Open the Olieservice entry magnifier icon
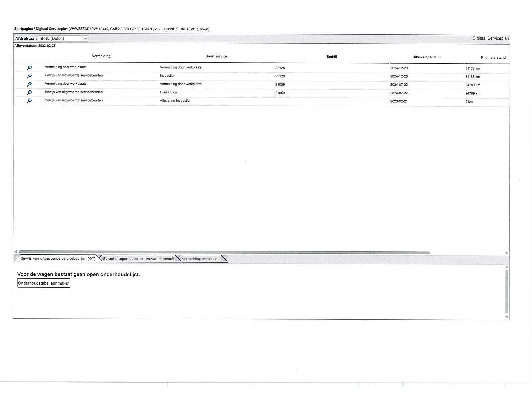The width and height of the screenshot is (532, 399). coord(29,93)
